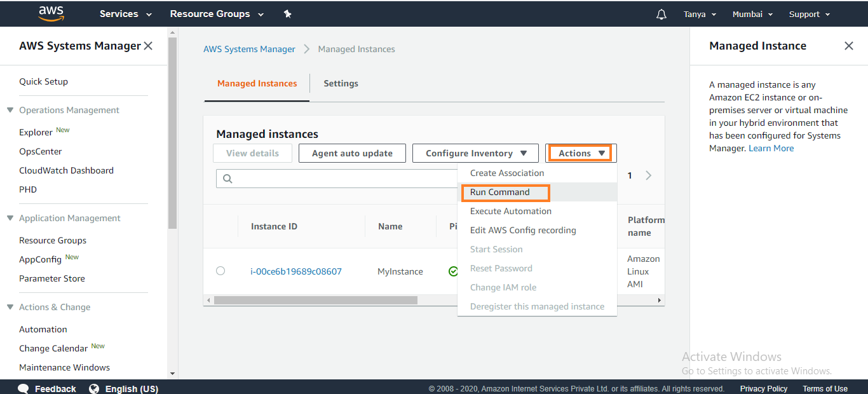Collapse the Operations Management section
The height and width of the screenshot is (394, 868).
tap(10, 110)
